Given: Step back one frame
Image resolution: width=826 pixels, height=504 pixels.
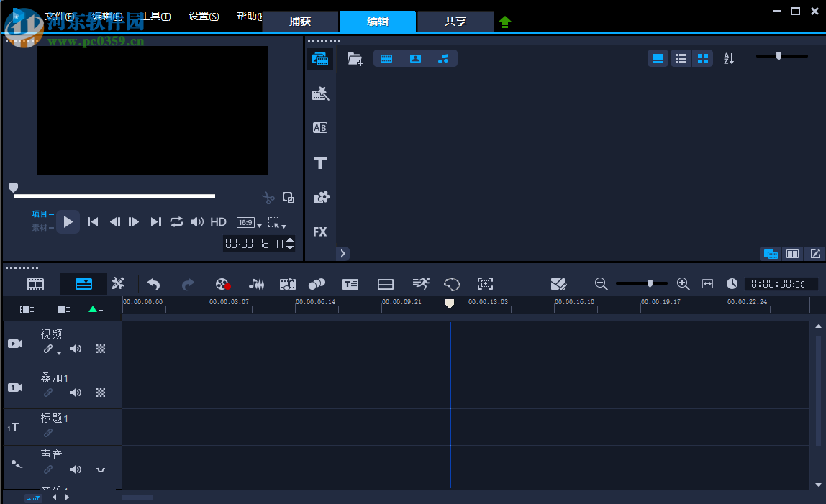Looking at the screenshot, I should 114,221.
